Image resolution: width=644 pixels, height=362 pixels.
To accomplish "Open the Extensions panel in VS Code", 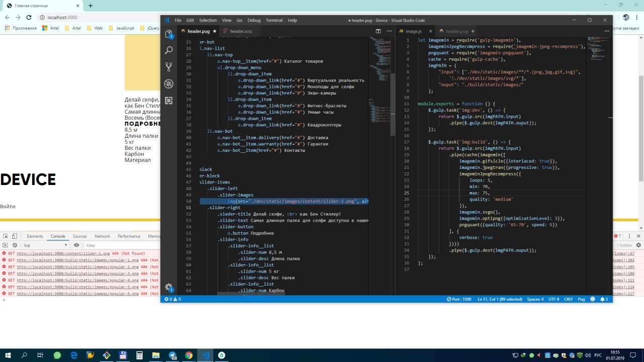I will click(x=169, y=100).
